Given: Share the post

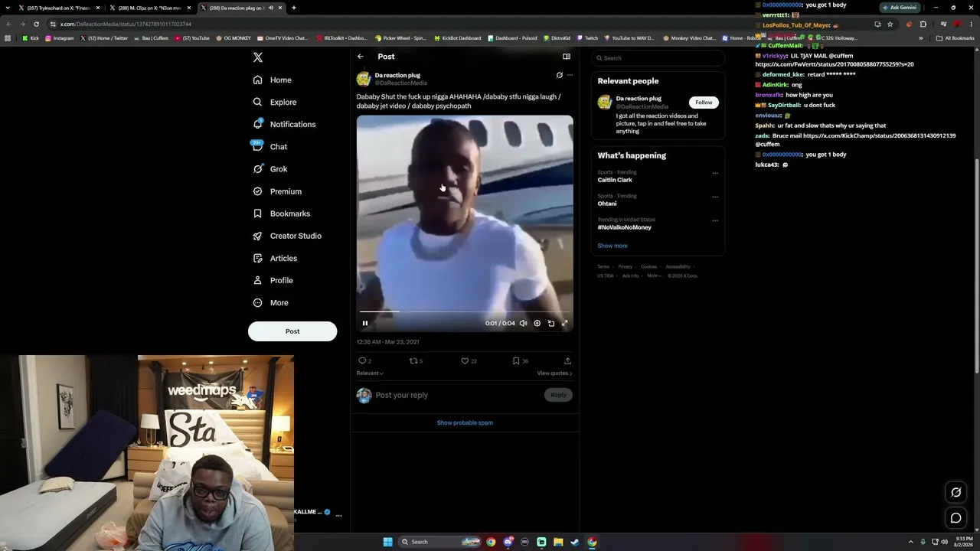Looking at the screenshot, I should [567, 360].
